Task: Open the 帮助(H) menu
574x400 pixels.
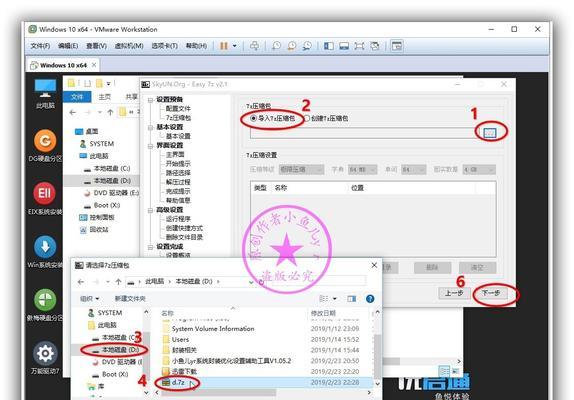Action: tap(196, 46)
